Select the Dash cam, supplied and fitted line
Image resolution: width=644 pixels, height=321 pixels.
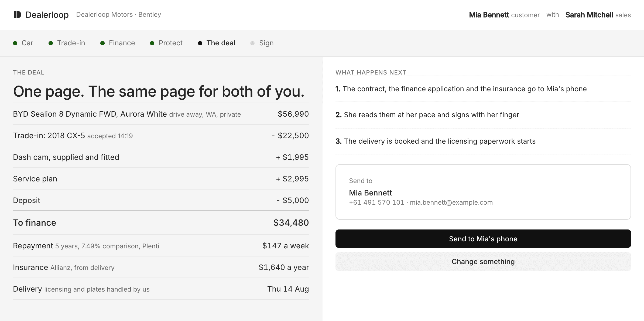(x=161, y=157)
